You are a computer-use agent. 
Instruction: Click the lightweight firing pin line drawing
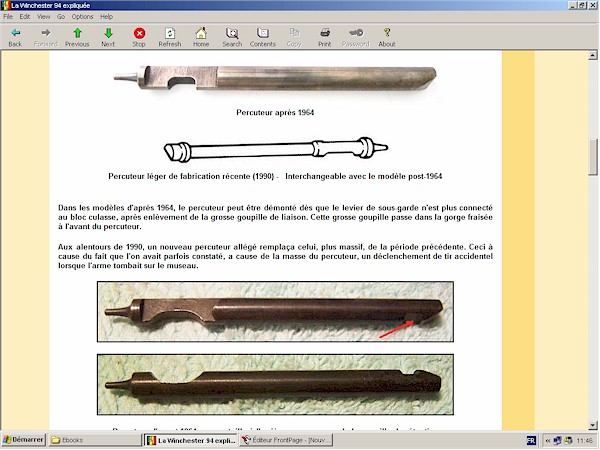[x=276, y=149]
